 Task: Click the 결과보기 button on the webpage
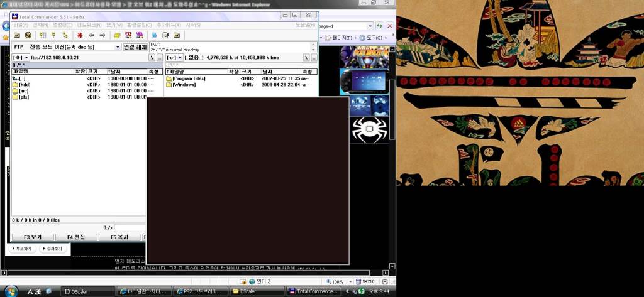[53, 249]
